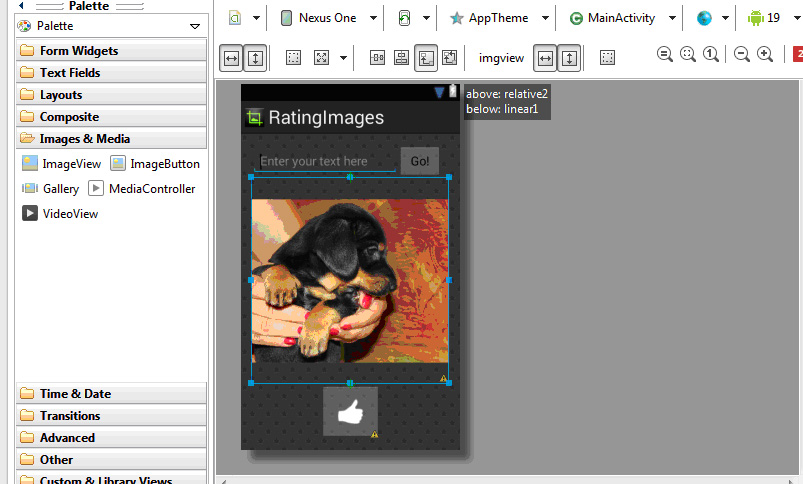803x484 pixels.
Task: Expand the Form Widgets palette category
Action: (112, 51)
